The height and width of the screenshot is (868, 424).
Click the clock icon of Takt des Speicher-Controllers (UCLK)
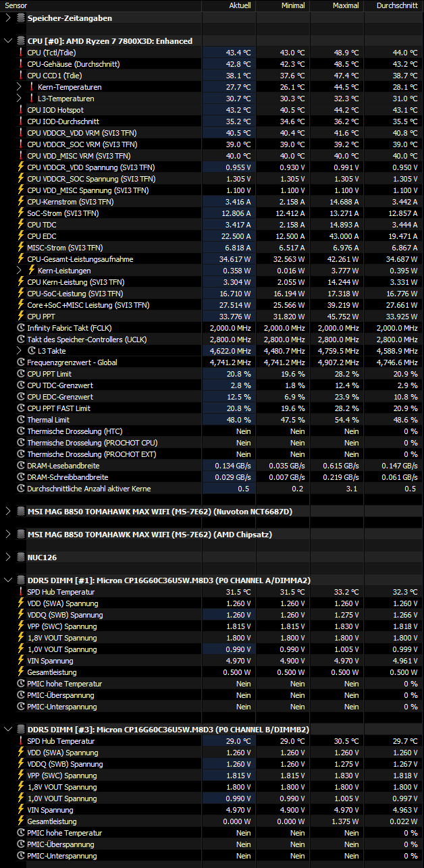20,340
